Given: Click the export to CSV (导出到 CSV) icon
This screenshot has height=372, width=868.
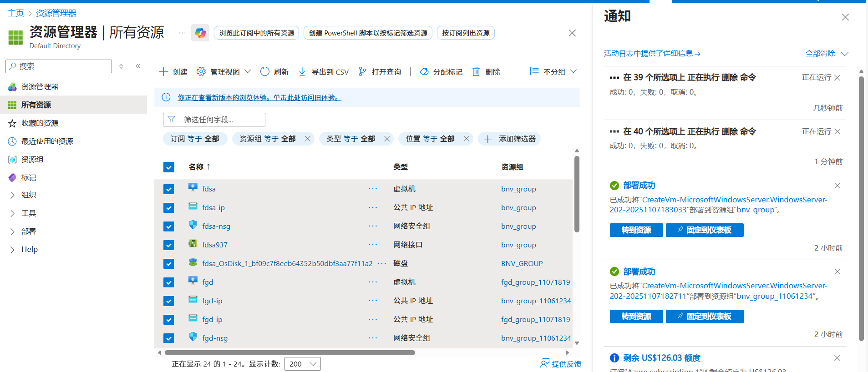Looking at the screenshot, I should pos(302,72).
